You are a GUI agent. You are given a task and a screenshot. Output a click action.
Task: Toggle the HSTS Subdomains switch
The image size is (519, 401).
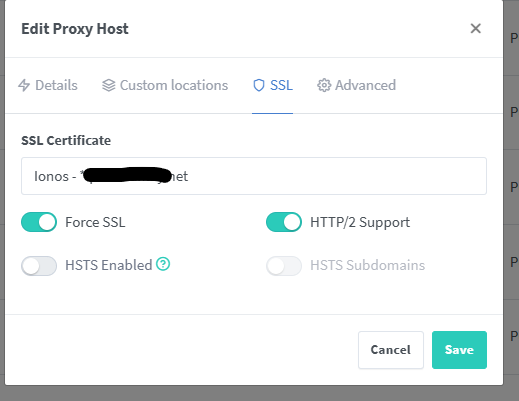coord(284,266)
